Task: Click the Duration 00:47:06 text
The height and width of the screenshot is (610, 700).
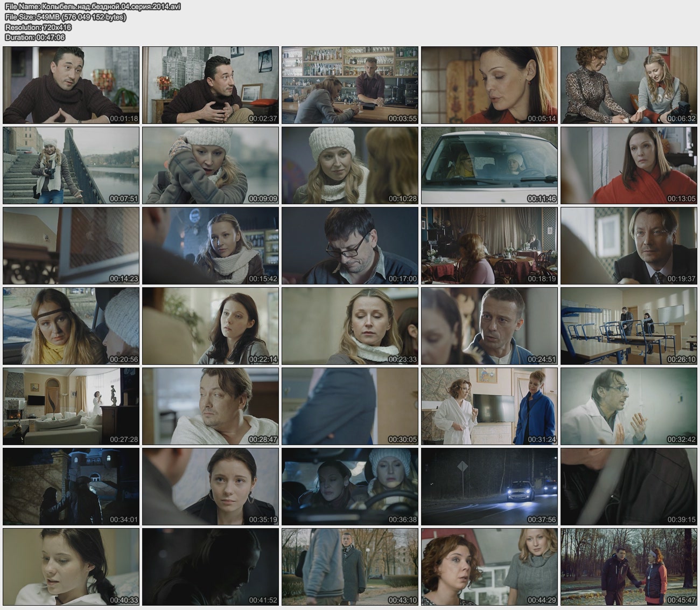Action: pyautogui.click(x=35, y=37)
